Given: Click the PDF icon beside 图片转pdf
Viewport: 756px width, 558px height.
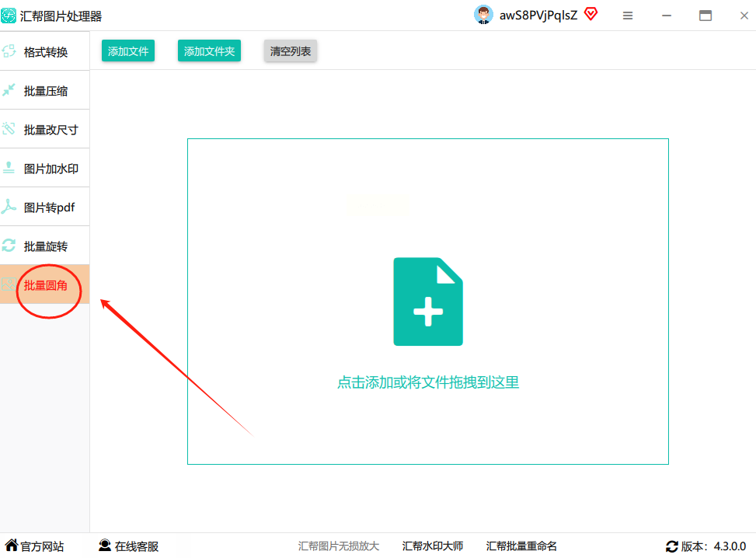Looking at the screenshot, I should click(9, 207).
